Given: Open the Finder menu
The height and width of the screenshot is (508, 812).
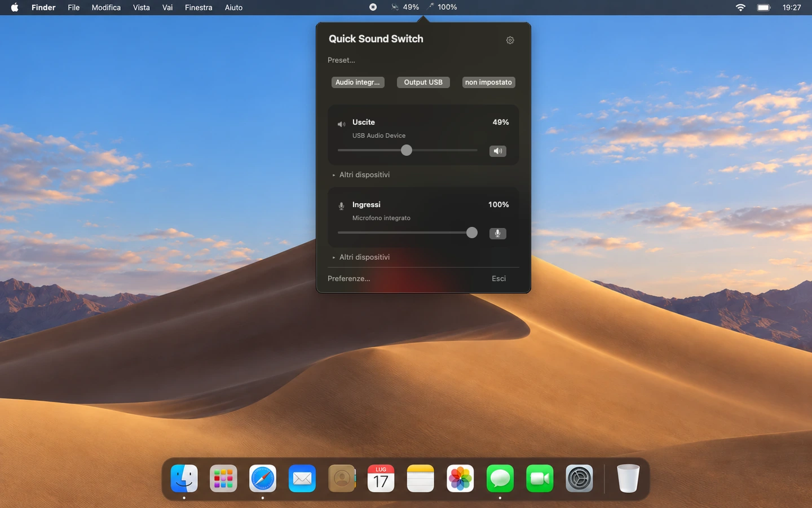Looking at the screenshot, I should tap(43, 7).
